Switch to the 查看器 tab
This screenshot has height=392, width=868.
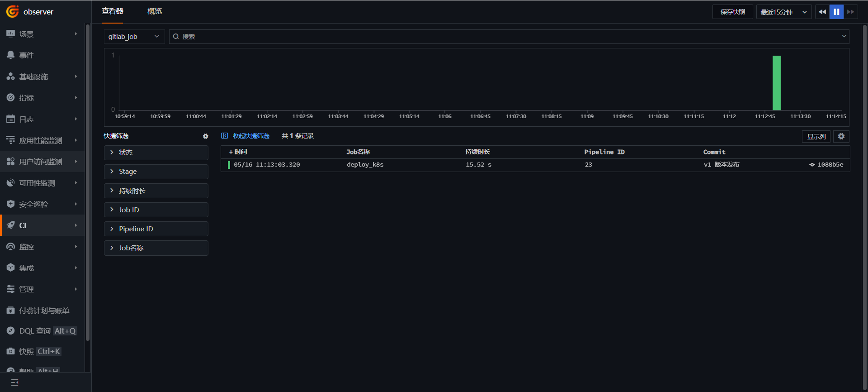point(112,11)
